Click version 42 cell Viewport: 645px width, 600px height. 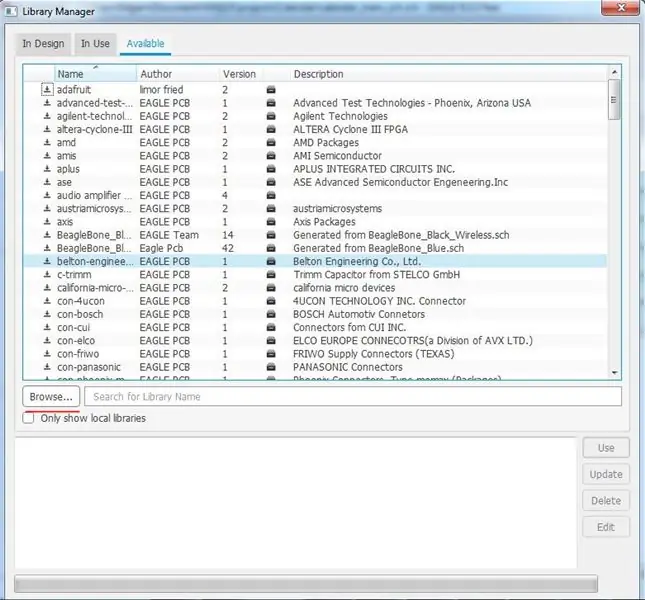[228, 248]
